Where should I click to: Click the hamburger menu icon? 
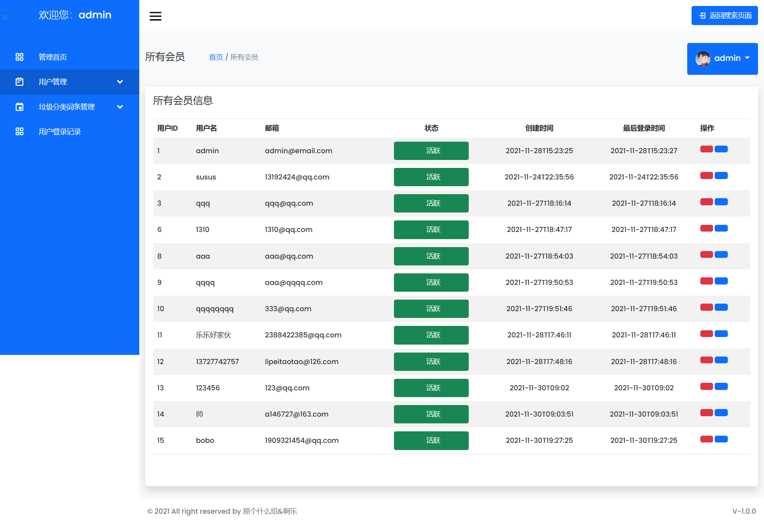pyautogui.click(x=155, y=16)
